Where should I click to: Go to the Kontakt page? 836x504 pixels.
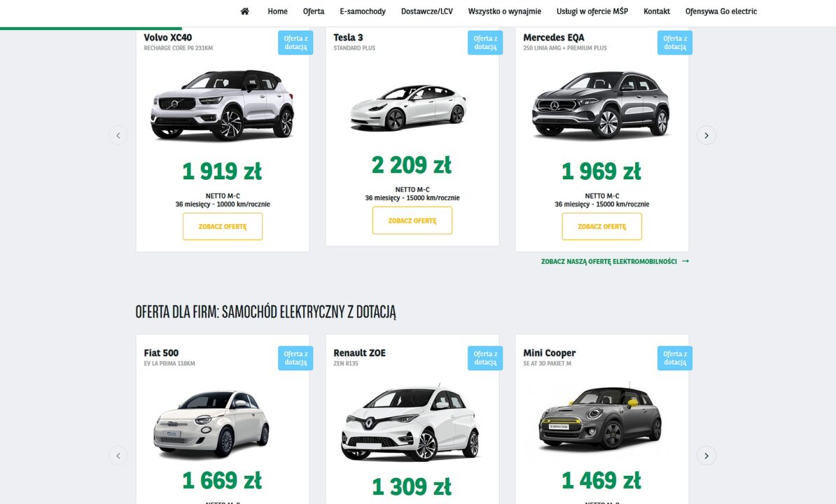656,11
